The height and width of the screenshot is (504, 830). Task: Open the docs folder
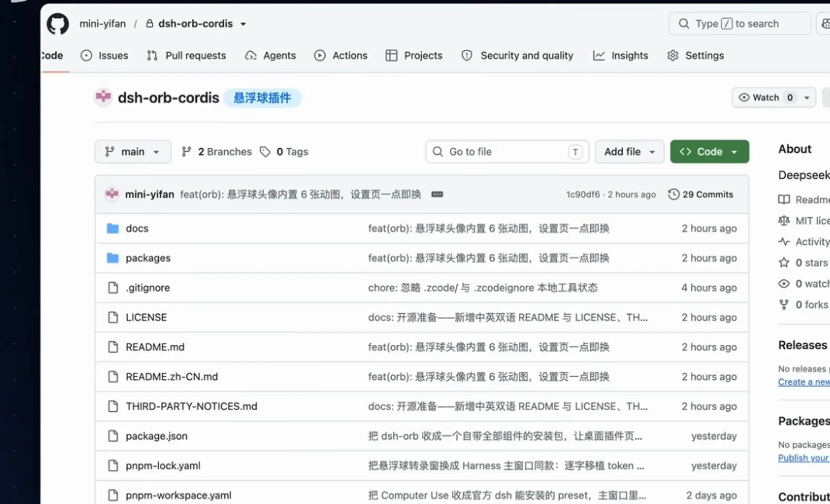click(x=137, y=228)
